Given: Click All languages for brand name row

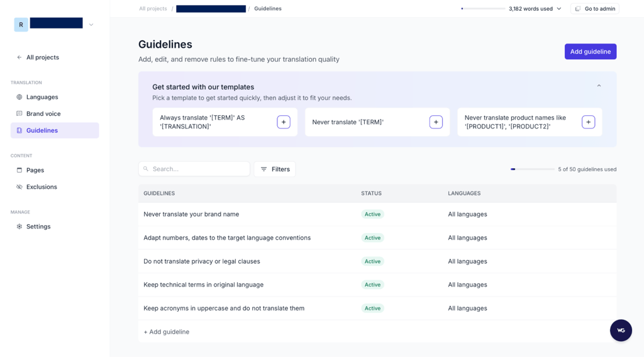Looking at the screenshot, I should point(467,214).
